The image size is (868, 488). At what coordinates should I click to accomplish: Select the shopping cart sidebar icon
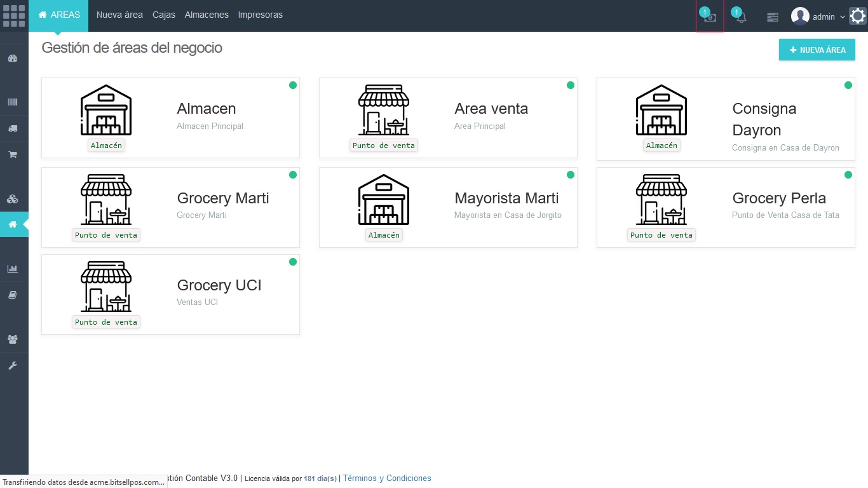(x=12, y=154)
